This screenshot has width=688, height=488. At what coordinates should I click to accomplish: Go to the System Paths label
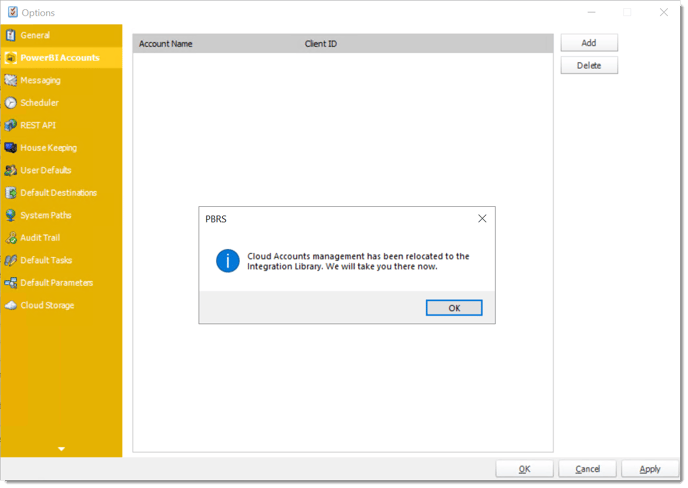click(46, 215)
